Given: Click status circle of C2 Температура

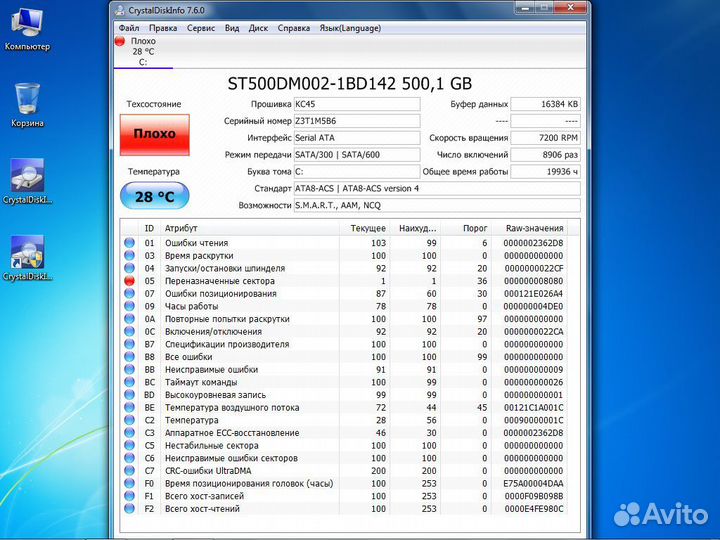Looking at the screenshot, I should point(129,420).
